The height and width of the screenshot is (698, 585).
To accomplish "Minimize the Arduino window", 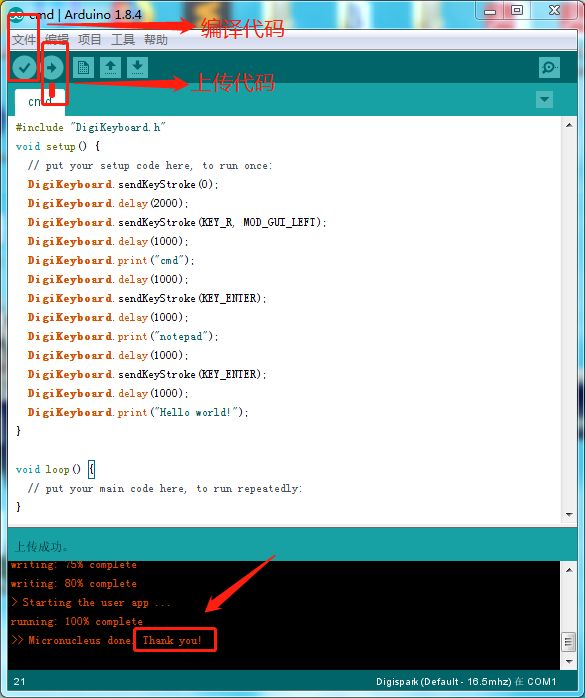I will coord(490,11).
